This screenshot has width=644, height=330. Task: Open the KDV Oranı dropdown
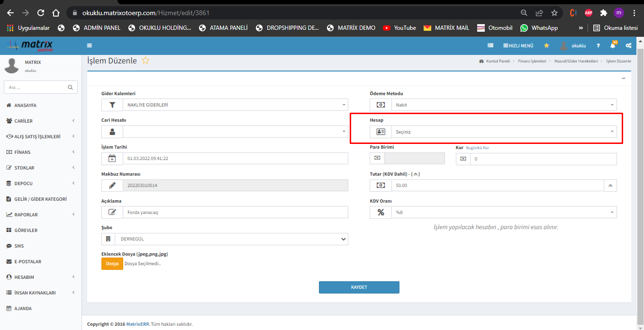pos(503,213)
